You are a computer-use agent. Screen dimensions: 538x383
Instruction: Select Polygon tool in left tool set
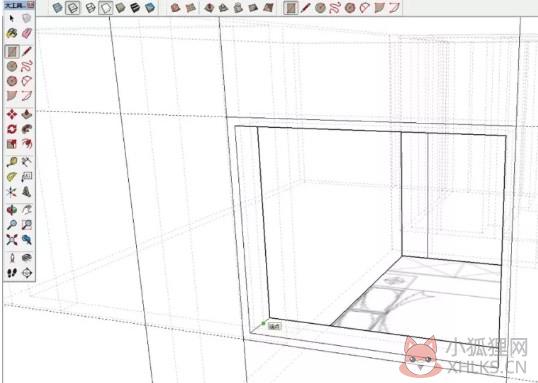(12, 81)
